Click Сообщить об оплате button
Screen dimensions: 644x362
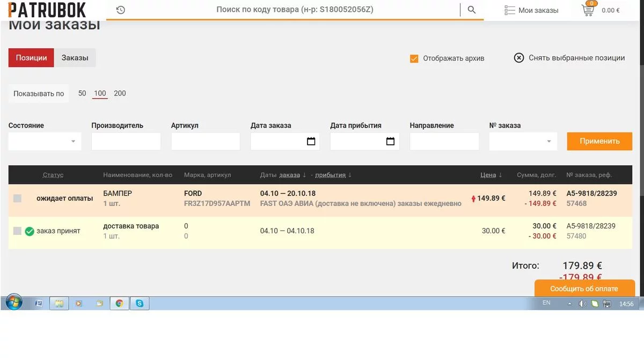584,289
